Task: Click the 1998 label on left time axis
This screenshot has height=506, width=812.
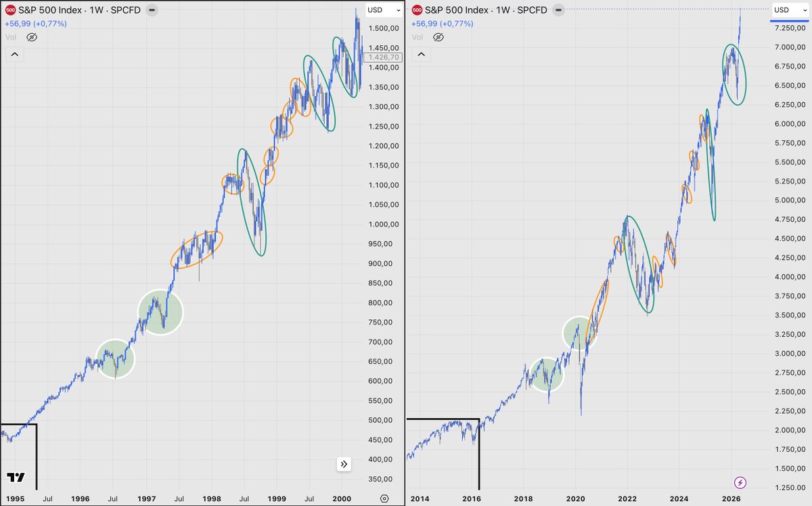Action: [x=211, y=499]
